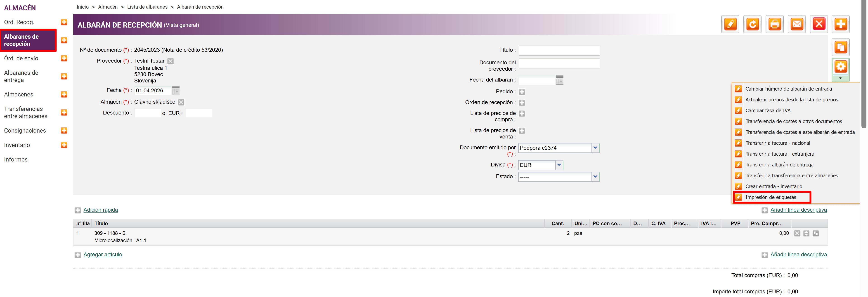868x297 pixels.
Task: Remove supplier Testni Testar with X icon
Action: pos(170,61)
